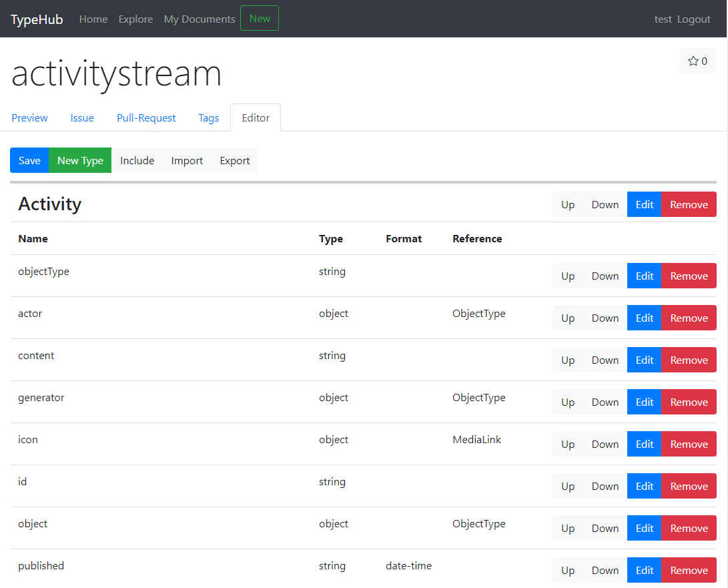The width and height of the screenshot is (728, 588).
Task: Move content property Up
Action: tap(568, 360)
